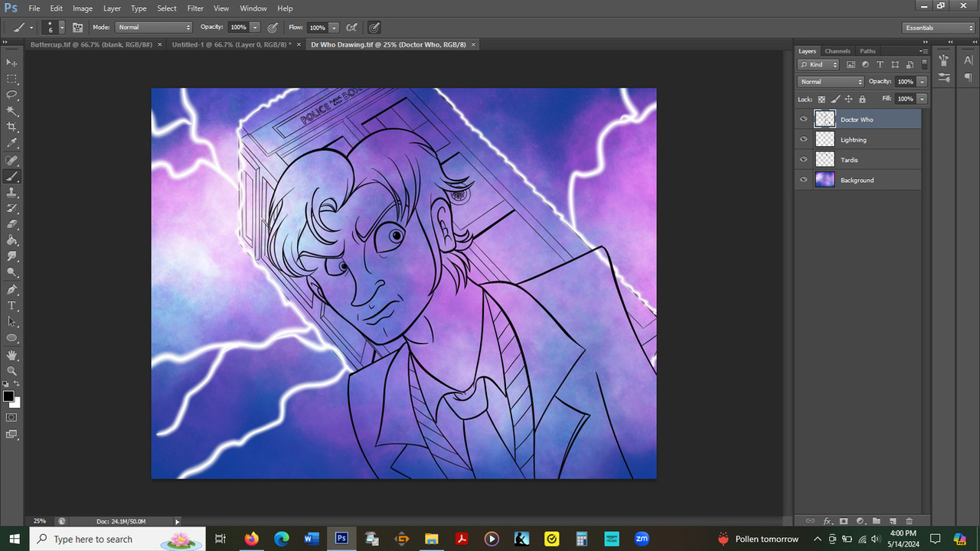Image resolution: width=980 pixels, height=551 pixels.
Task: Open the layer blend mode dropdown
Action: coord(831,82)
